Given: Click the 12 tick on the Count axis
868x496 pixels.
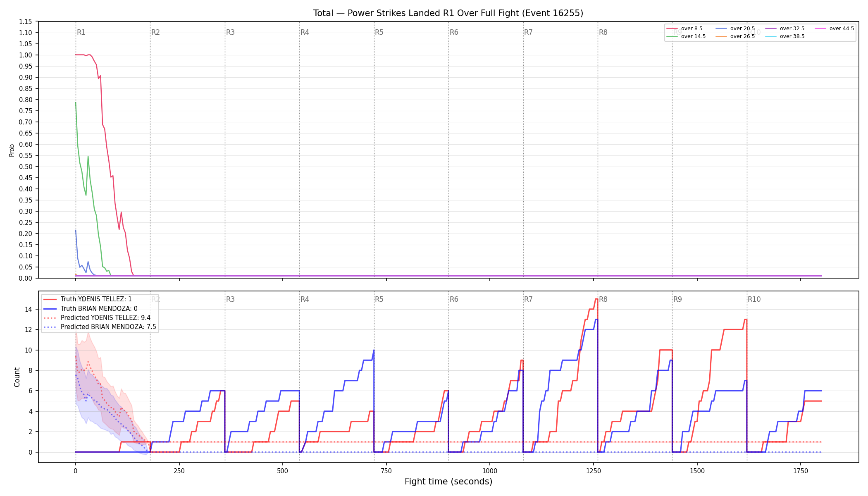Looking at the screenshot, I should pos(29,330).
